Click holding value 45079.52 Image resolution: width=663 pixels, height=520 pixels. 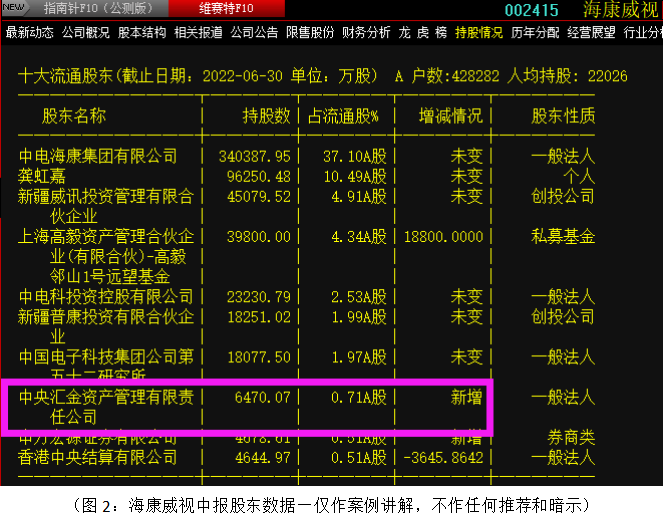click(259, 197)
